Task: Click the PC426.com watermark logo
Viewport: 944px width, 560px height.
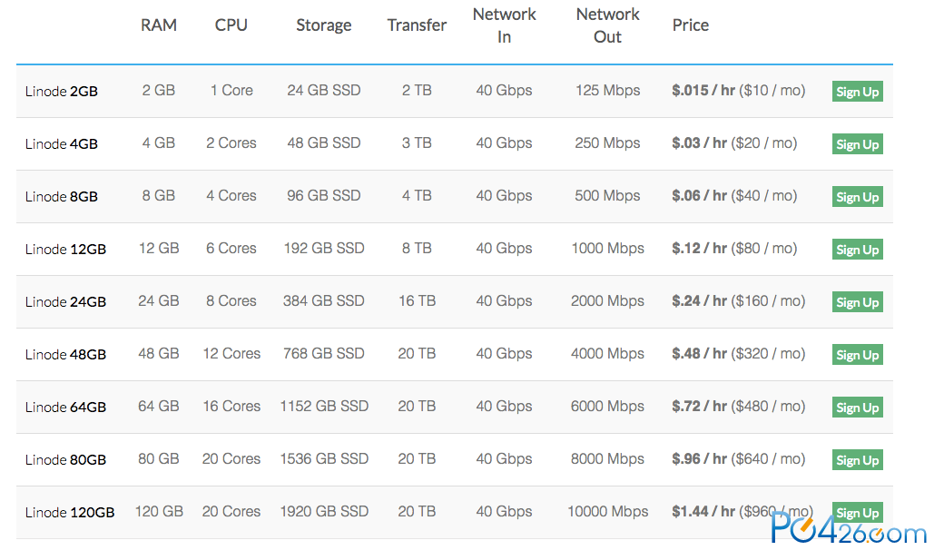Action: click(849, 529)
